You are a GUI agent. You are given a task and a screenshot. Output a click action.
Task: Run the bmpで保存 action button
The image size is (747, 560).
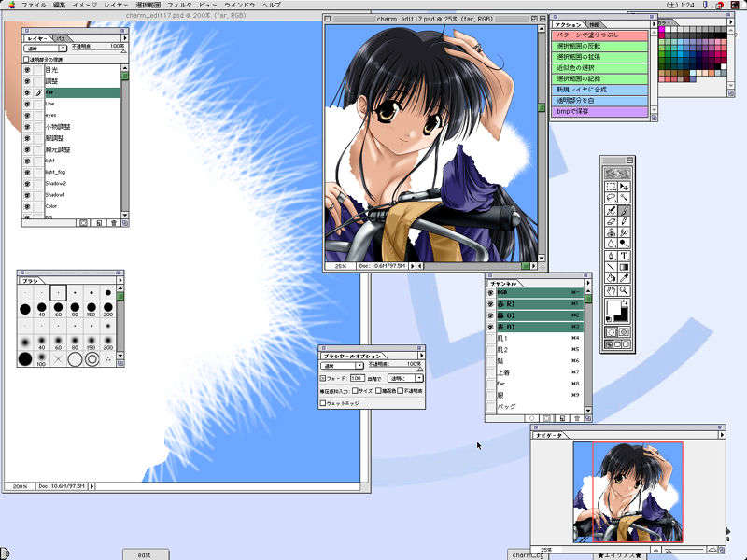tap(599, 111)
